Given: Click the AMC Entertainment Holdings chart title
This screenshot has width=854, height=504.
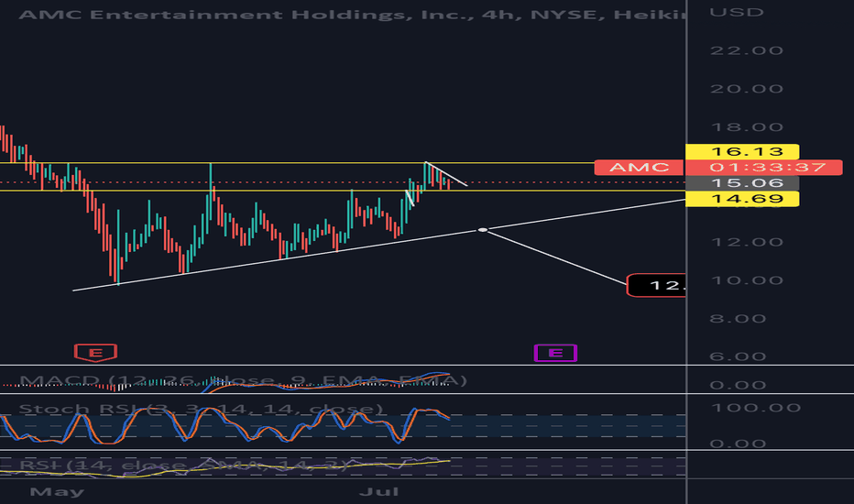Looking at the screenshot, I should 353,14.
